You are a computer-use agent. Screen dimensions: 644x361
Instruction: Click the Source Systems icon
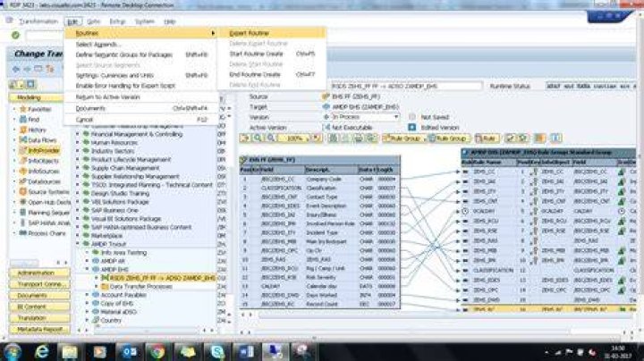[x=23, y=191]
